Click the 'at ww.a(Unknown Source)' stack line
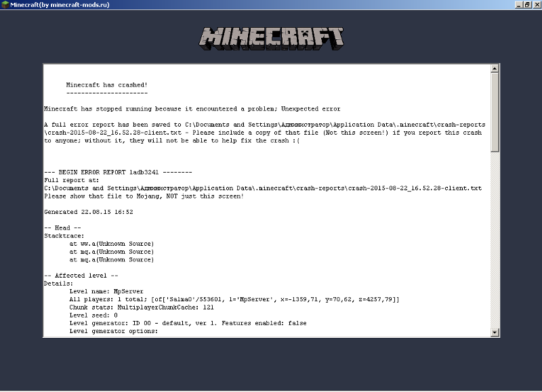This screenshot has height=392, width=542. (112, 244)
